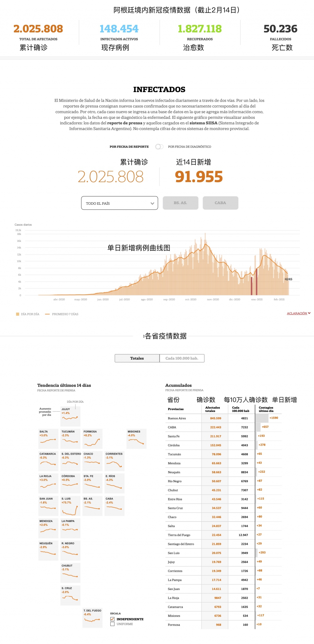Viewport: 314px width, 644px height.
Task: Check the UNIFORME scale checkbox
Action: pyautogui.click(x=112, y=624)
